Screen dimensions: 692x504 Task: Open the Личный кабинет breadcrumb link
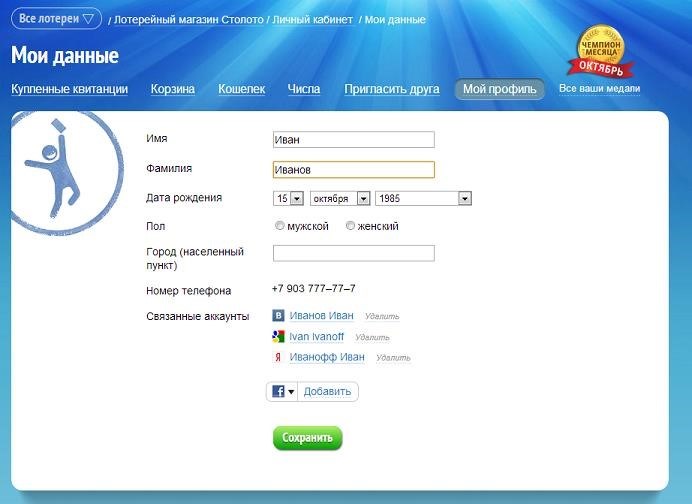pos(312,20)
